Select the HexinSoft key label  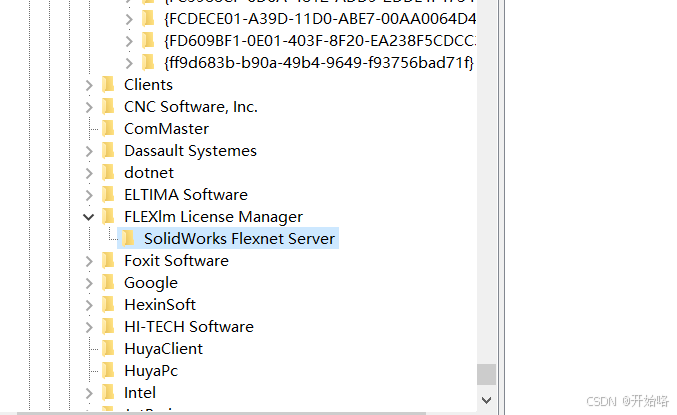160,305
